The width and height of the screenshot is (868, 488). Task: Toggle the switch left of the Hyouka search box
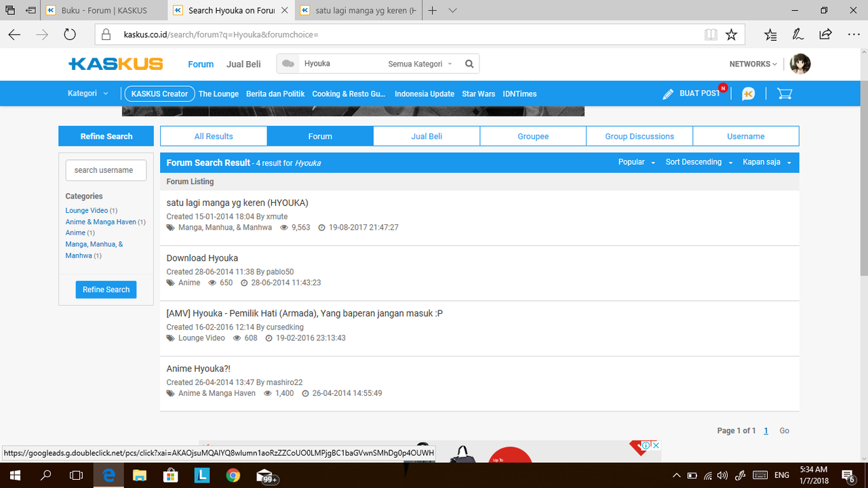tap(288, 64)
